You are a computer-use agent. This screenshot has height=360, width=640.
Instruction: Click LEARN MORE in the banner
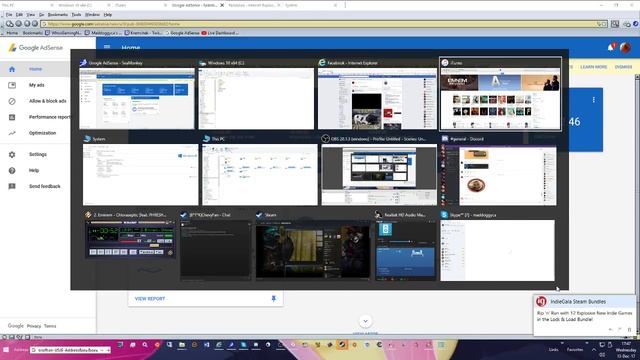593,67
